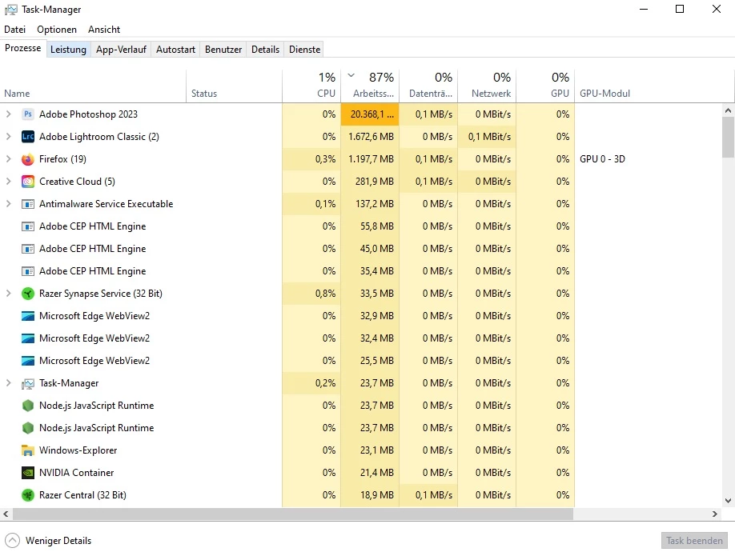Sort by the Datenträger column header

pyautogui.click(x=428, y=86)
